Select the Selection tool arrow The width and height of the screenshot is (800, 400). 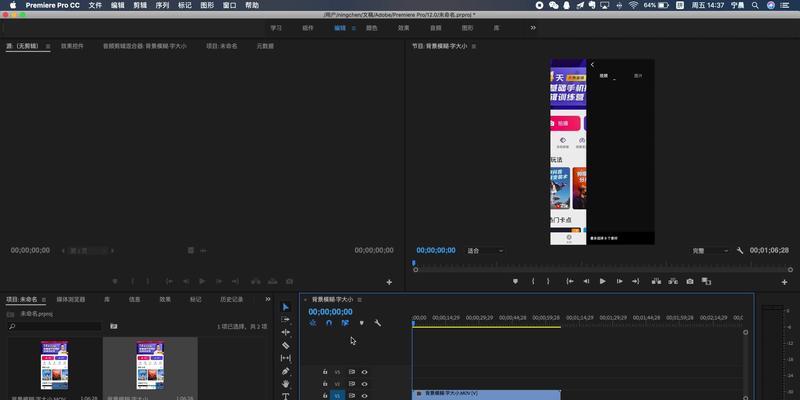(x=285, y=307)
